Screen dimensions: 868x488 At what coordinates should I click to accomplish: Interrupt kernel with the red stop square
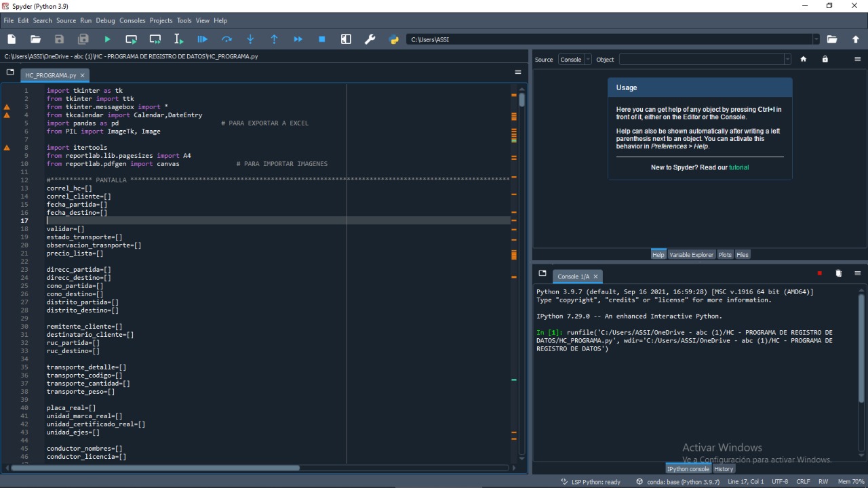point(819,273)
